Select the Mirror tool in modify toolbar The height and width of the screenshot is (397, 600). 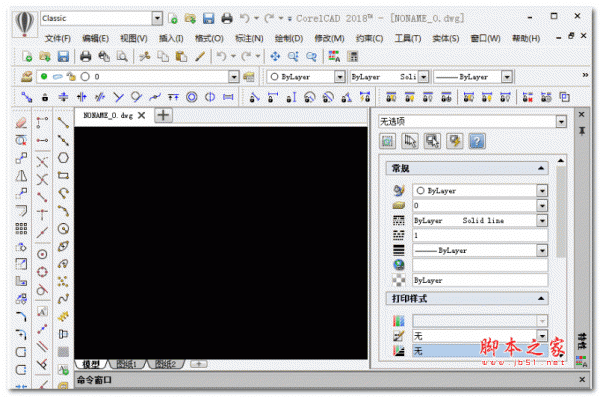tap(21, 176)
